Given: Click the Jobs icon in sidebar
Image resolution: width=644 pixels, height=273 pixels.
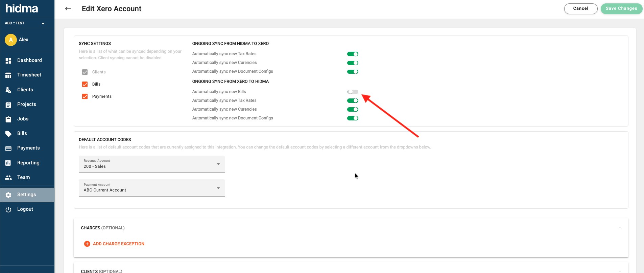Looking at the screenshot, I should coord(8,119).
